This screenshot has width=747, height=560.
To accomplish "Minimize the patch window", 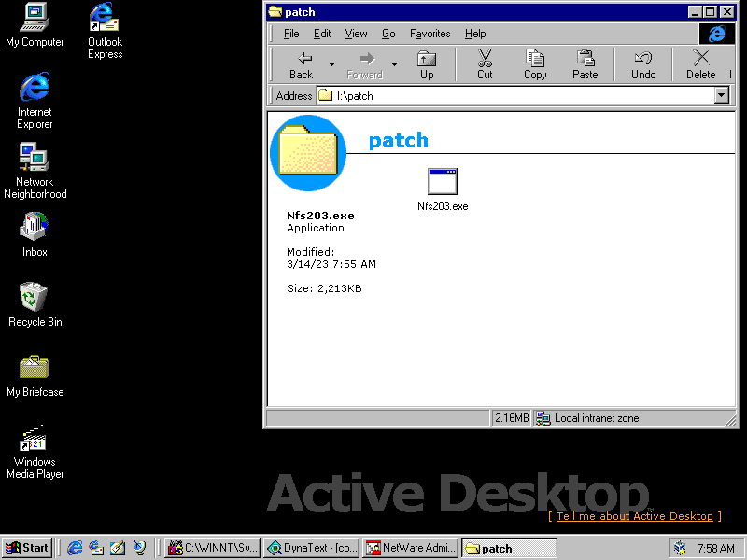I will click(695, 12).
